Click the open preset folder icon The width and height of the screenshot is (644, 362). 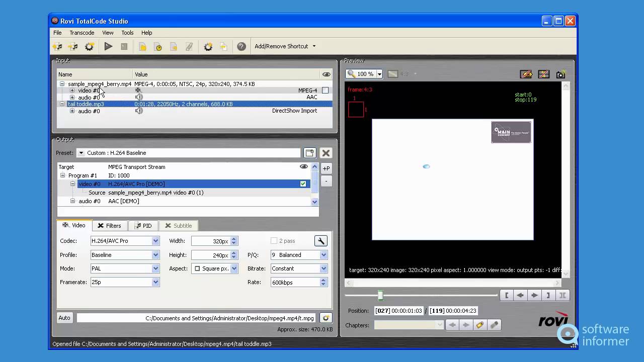pos(310,153)
